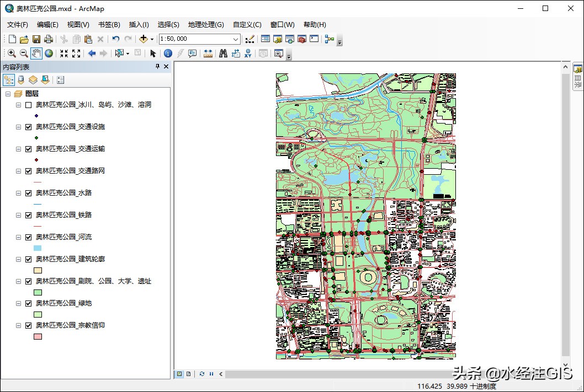584x392 pixels.
Task: Select the Identify info tool
Action: pyautogui.click(x=168, y=53)
